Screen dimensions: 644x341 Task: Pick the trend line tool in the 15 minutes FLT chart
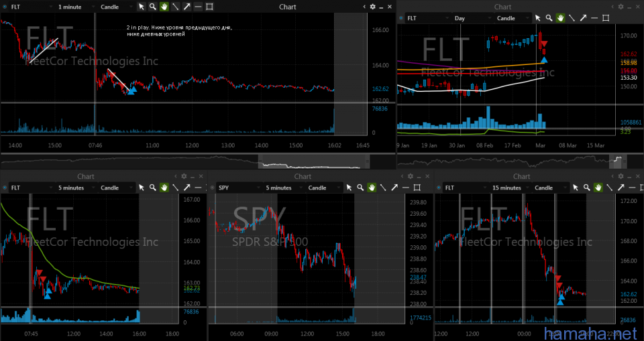point(610,188)
